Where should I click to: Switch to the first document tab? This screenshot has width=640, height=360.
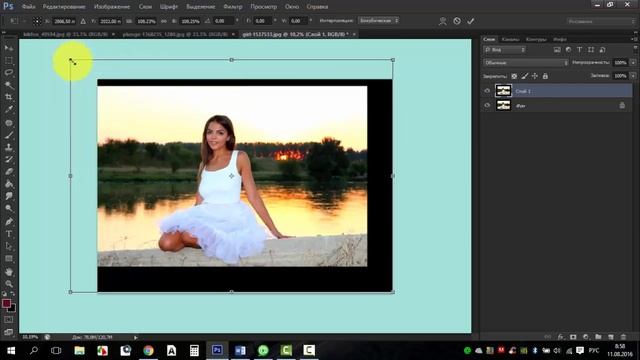[x=67, y=34]
